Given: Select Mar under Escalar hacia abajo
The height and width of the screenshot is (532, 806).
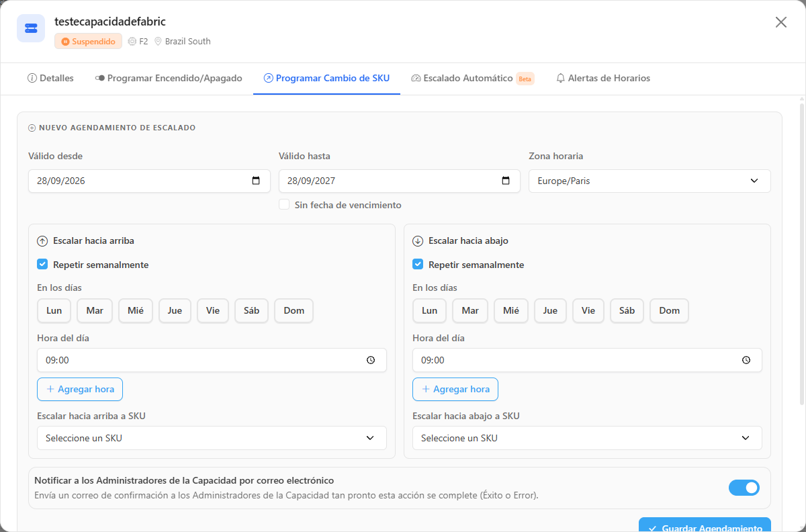Looking at the screenshot, I should coord(470,310).
